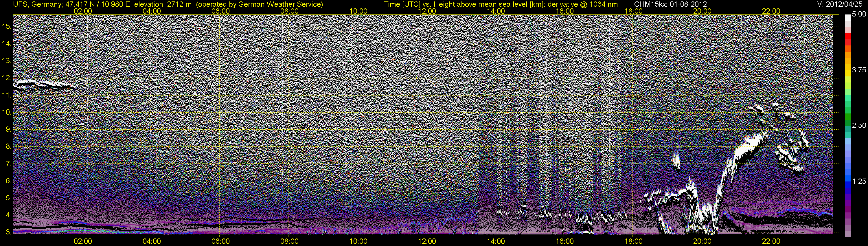Click the '15.' height axis label
Viewport: 868px width, 246px height.
click(x=7, y=27)
